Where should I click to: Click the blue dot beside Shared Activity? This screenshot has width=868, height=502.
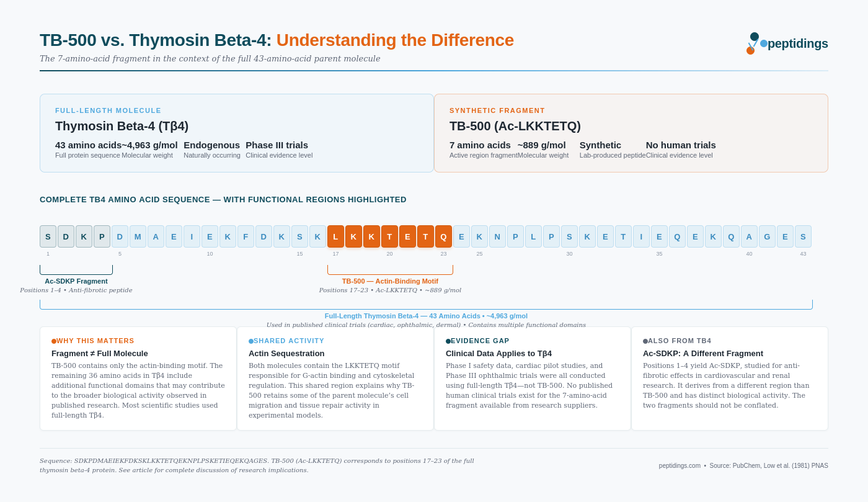[251, 341]
